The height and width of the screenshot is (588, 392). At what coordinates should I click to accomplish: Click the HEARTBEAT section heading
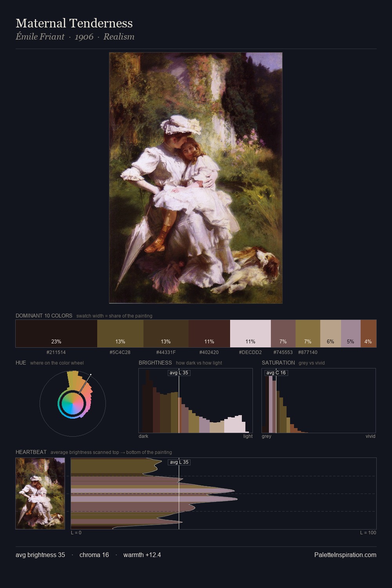[31, 452]
